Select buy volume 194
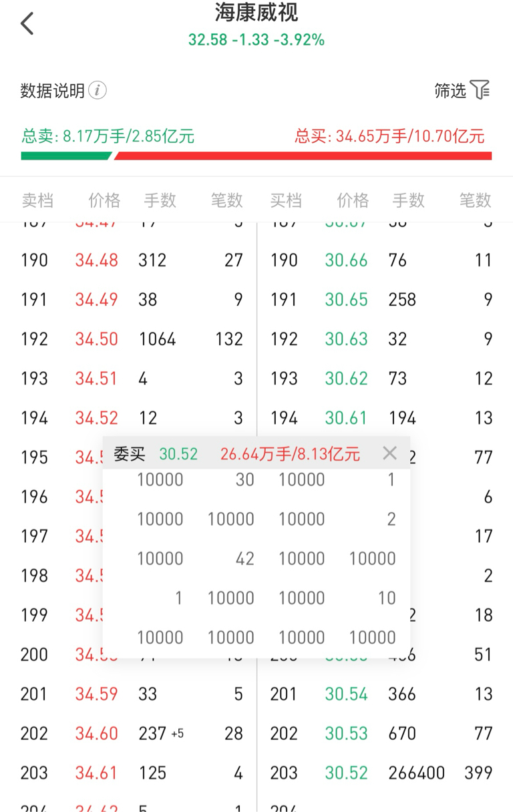This screenshot has height=812, width=513. pyautogui.click(x=402, y=418)
